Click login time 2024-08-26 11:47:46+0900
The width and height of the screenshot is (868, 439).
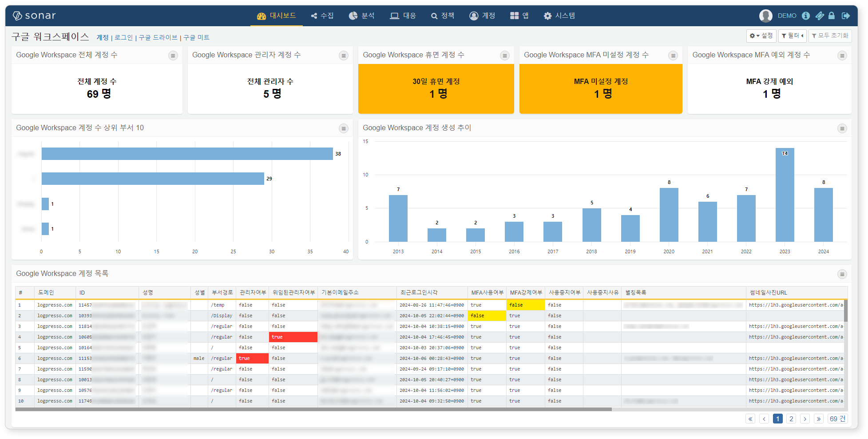point(432,305)
